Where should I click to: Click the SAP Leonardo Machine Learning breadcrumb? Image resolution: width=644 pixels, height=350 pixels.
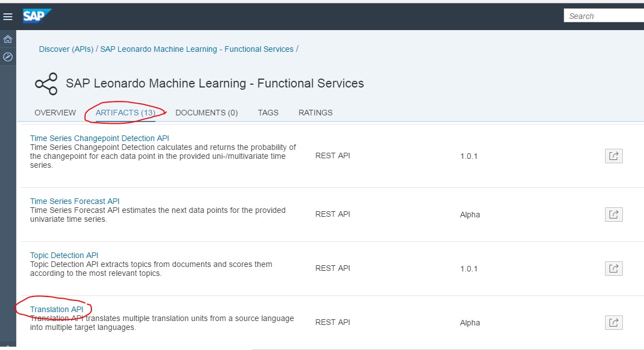coord(196,49)
